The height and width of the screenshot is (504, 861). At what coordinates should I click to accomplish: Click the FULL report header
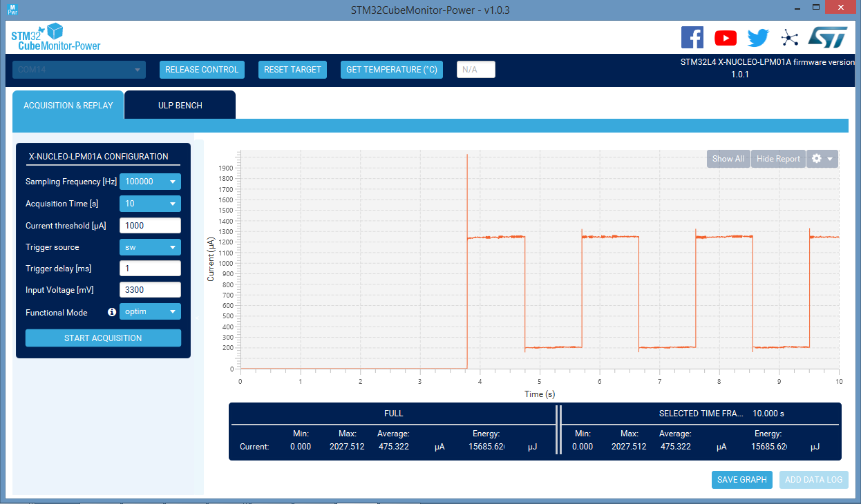393,414
